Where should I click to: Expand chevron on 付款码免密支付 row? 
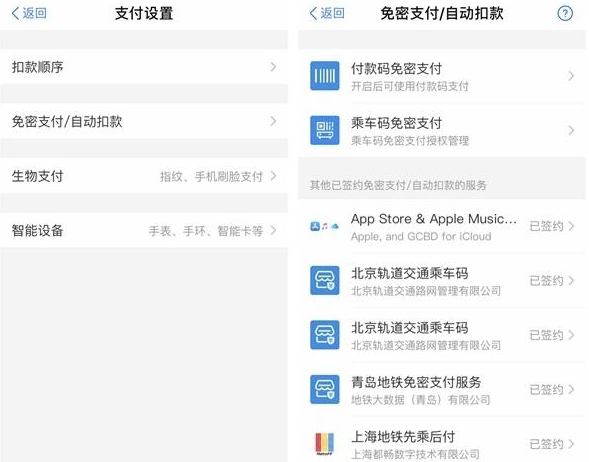(571, 76)
